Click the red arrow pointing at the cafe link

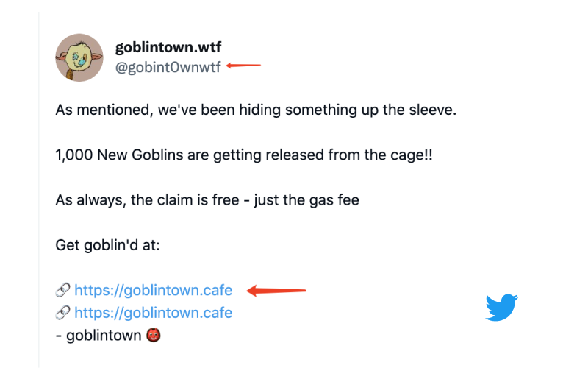tap(276, 290)
